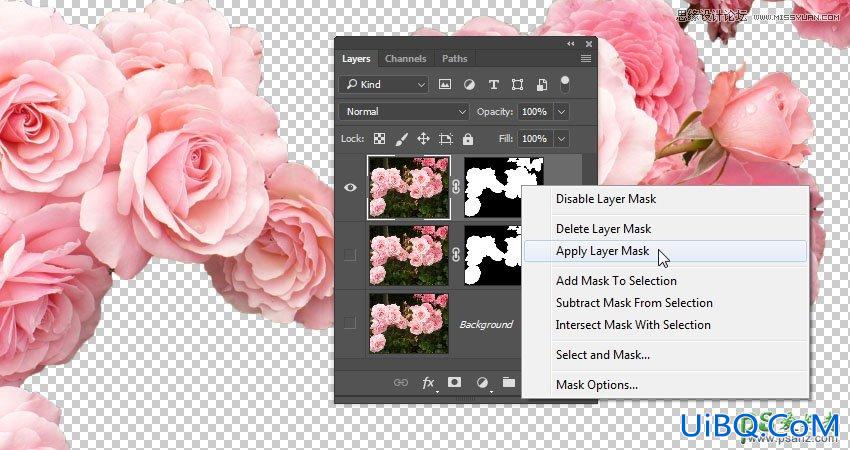Image resolution: width=850 pixels, height=450 pixels.
Task: Show the middle masked layer
Action: (350, 255)
